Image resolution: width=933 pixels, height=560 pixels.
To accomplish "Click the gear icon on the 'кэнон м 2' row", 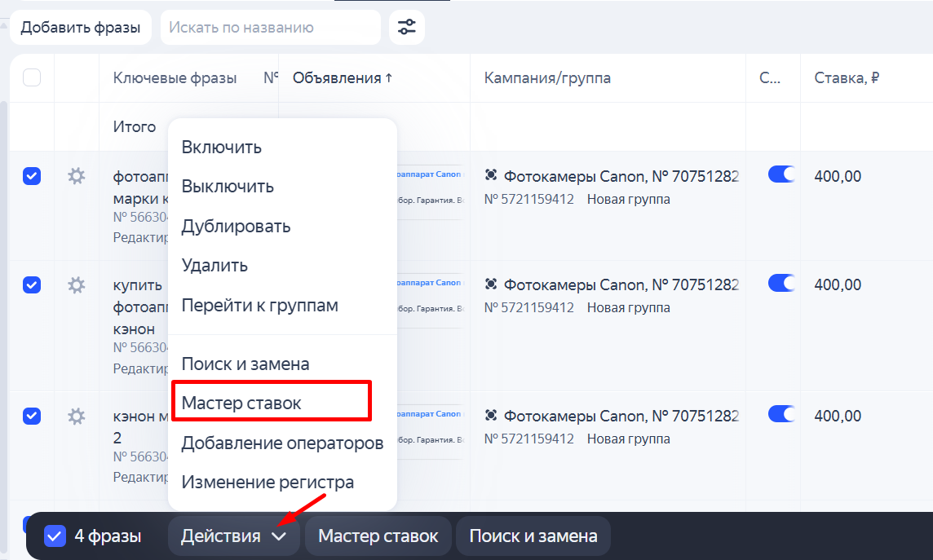I will coord(76,417).
